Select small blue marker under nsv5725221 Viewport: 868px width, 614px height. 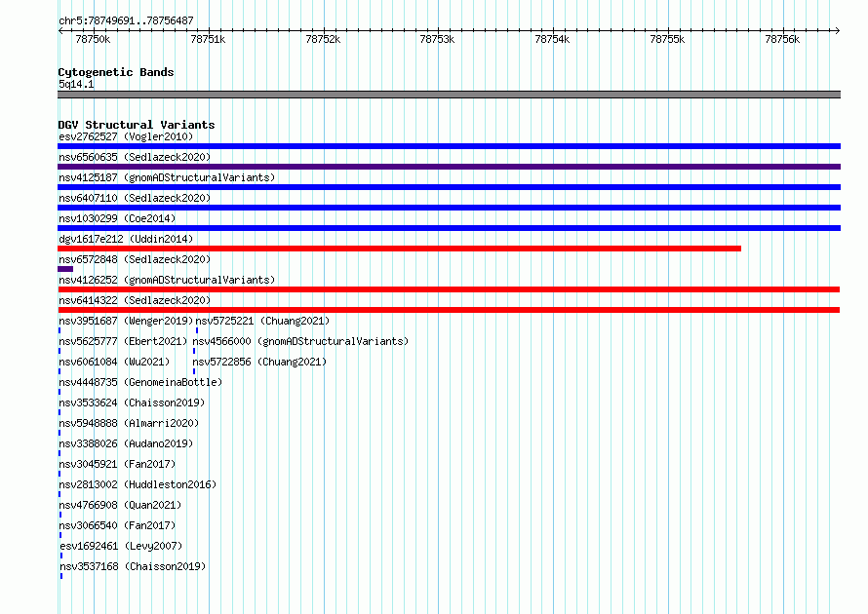tap(196, 330)
